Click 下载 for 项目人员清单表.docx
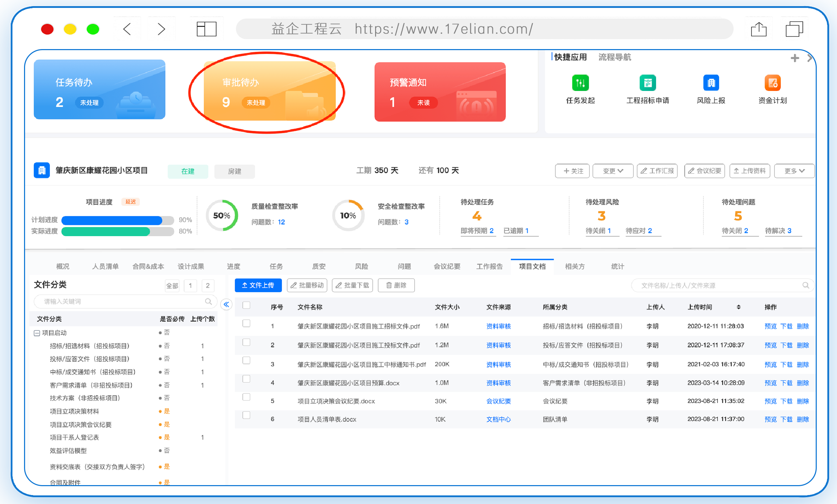Viewport: 837px width, 504px height. pos(786,419)
